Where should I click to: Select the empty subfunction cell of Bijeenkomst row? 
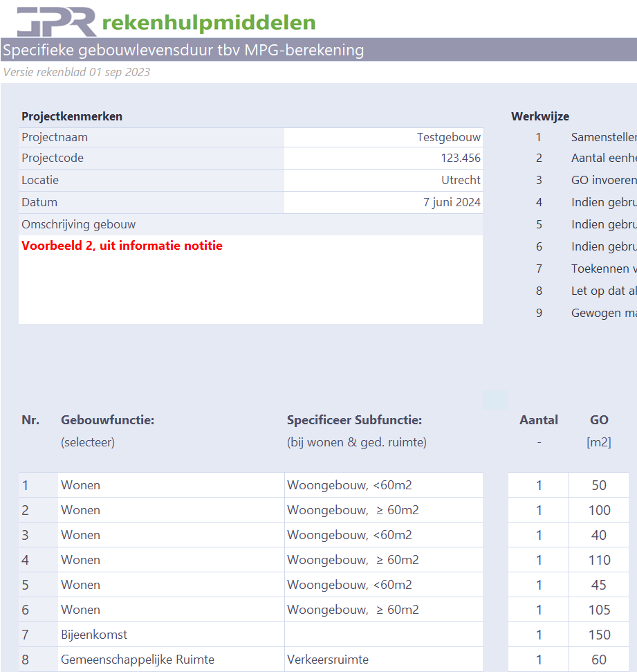[384, 635]
